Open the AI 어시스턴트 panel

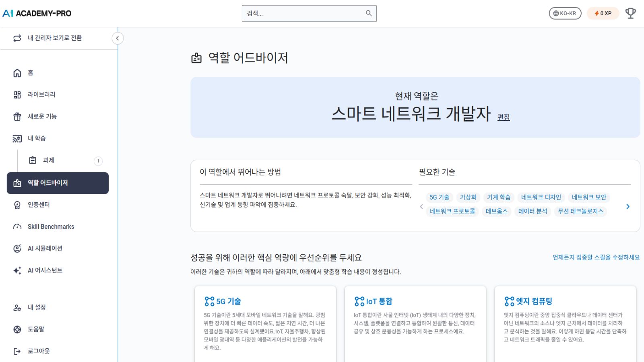pyautogui.click(x=44, y=270)
